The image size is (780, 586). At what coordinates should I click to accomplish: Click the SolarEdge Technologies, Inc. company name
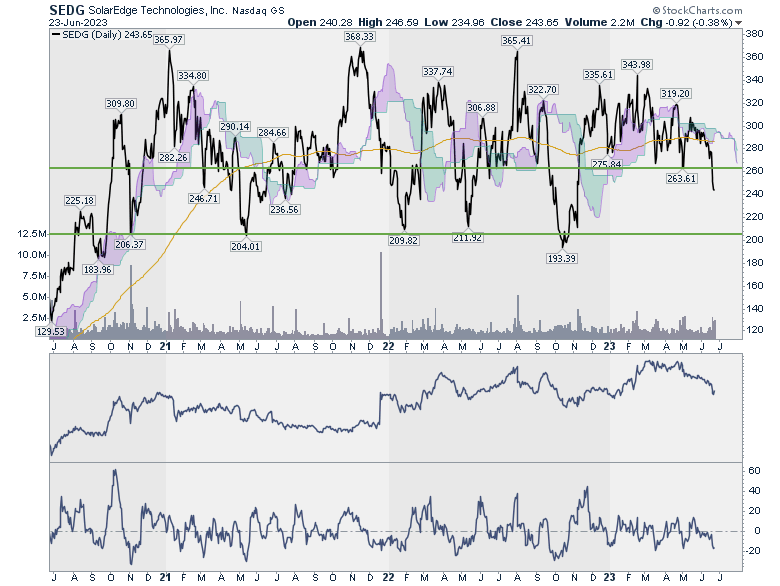pyautogui.click(x=158, y=10)
